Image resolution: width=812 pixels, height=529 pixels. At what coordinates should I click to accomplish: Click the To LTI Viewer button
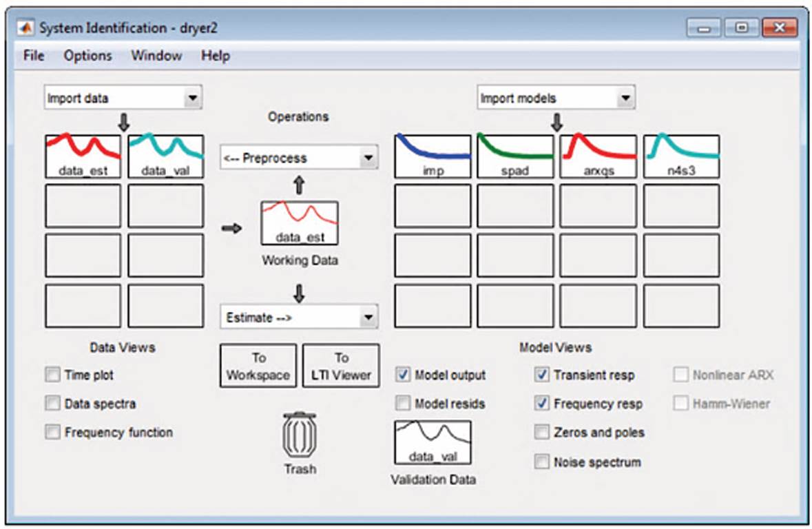[x=342, y=366]
